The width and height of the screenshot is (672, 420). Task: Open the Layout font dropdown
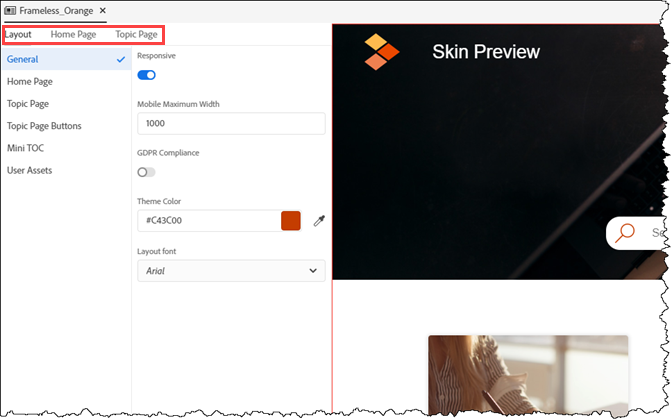point(231,271)
